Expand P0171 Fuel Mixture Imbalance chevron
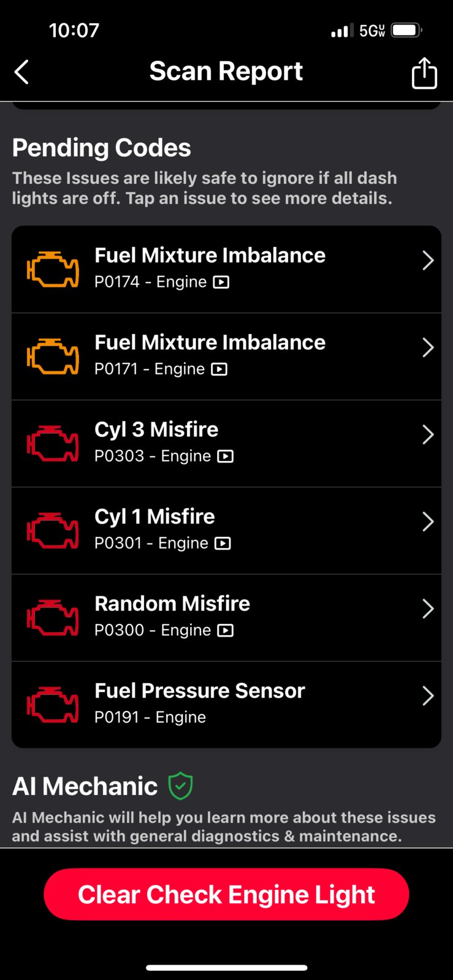The image size is (453, 980). (428, 348)
